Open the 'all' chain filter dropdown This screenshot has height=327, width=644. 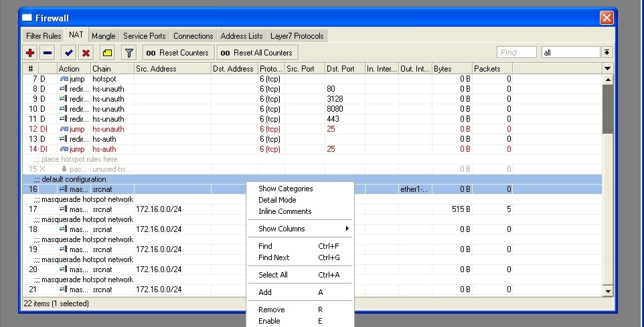[x=607, y=52]
